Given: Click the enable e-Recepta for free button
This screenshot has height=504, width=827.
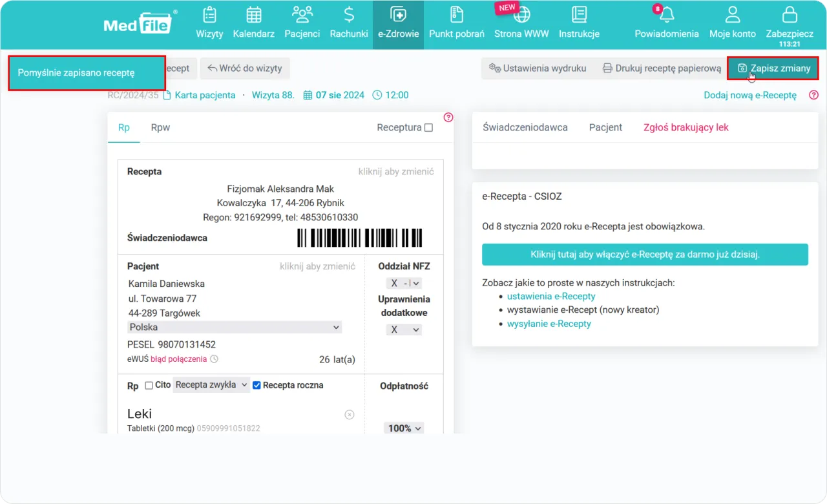Looking at the screenshot, I should [x=645, y=255].
